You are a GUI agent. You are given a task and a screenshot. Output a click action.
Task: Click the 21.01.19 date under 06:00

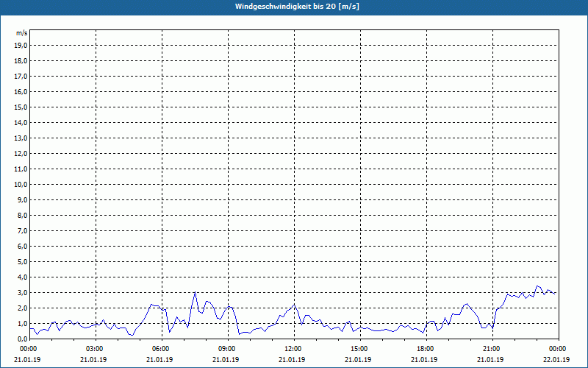coord(159,360)
